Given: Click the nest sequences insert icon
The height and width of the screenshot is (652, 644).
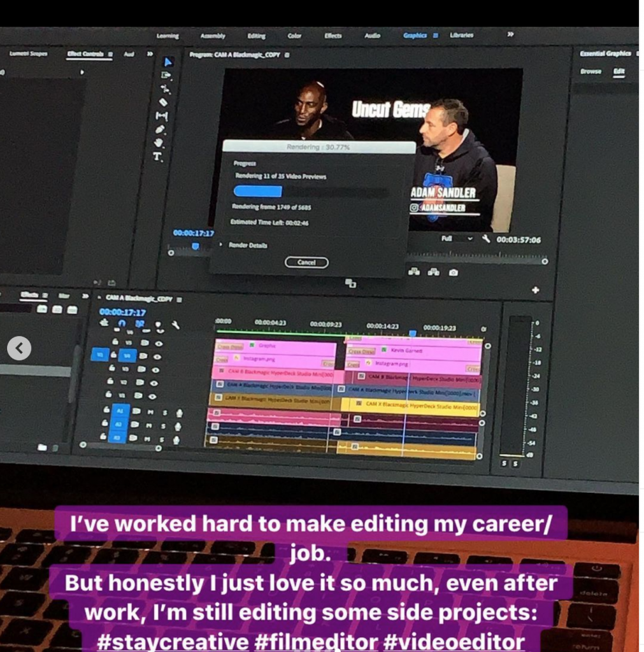Looking at the screenshot, I should [104, 323].
